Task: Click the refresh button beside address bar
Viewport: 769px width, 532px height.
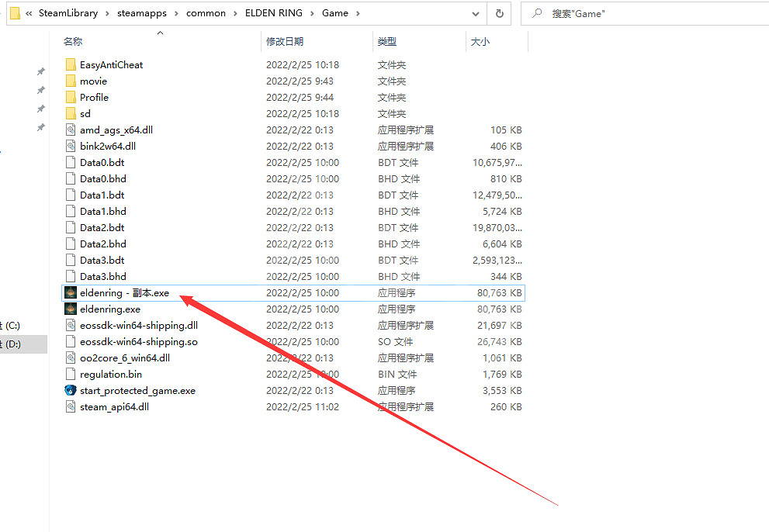Action: point(499,13)
